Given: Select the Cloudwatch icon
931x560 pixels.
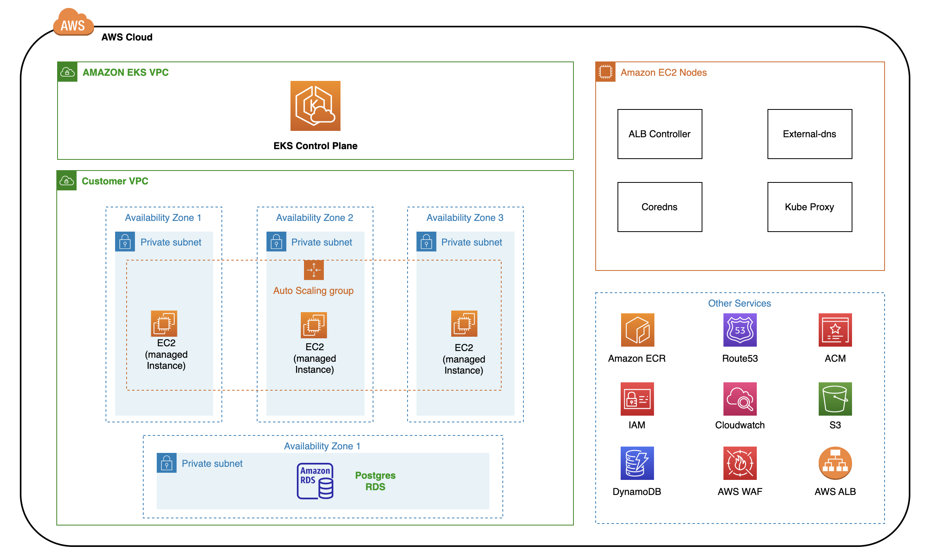Looking at the screenshot, I should pyautogui.click(x=740, y=399).
